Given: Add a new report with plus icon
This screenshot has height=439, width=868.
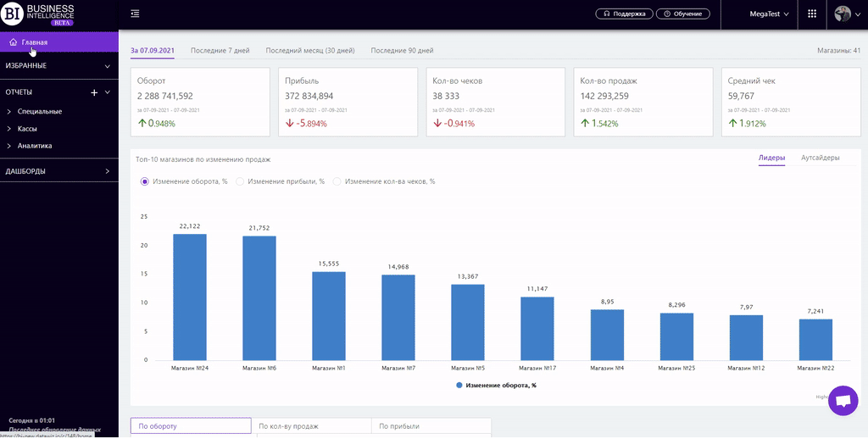Looking at the screenshot, I should tap(94, 92).
